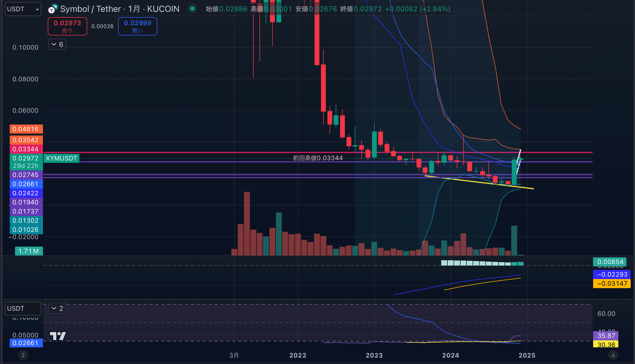Image resolution: width=635 pixels, height=364 pixels.
Task: Click the 0.02973 sell button
Action: (67, 26)
